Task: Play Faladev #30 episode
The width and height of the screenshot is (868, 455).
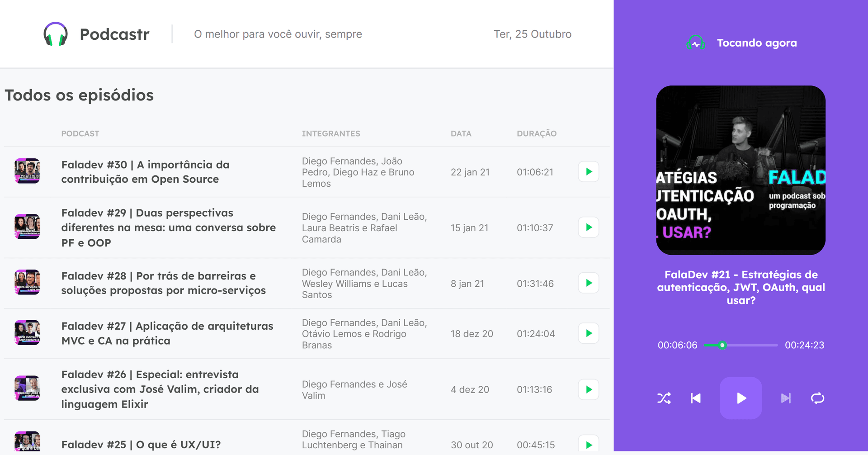Action: coord(589,172)
